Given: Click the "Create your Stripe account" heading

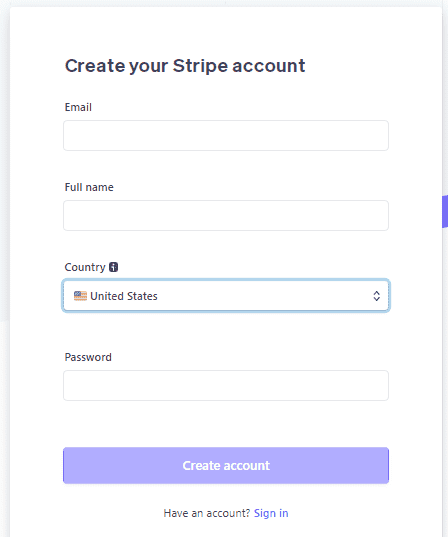Looking at the screenshot, I should [x=185, y=66].
